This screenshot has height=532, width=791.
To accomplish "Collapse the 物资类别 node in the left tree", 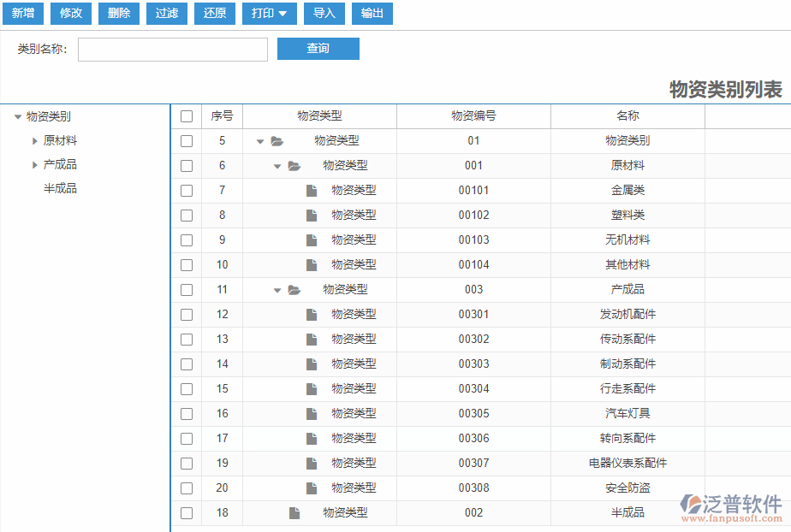I will tap(17, 115).
